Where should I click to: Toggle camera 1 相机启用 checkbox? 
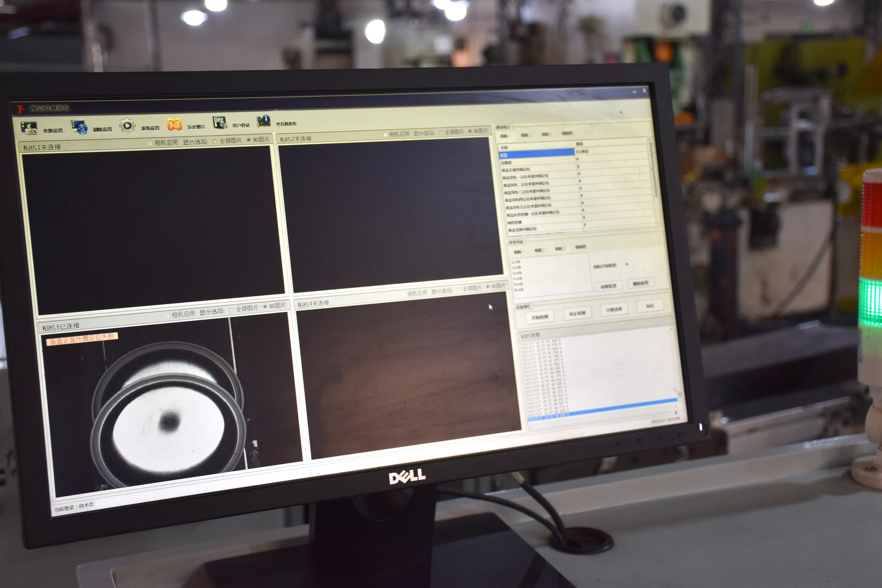point(150,143)
